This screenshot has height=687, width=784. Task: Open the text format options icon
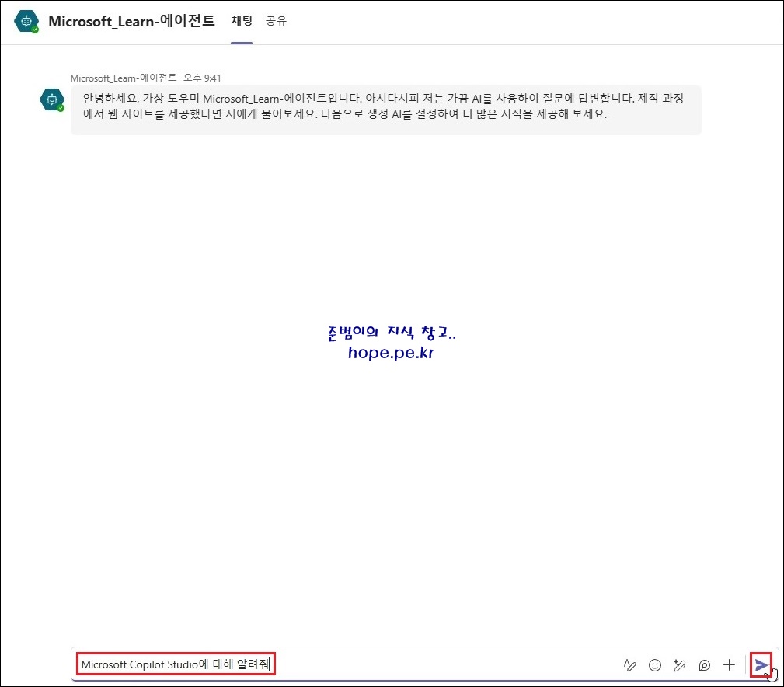point(630,665)
